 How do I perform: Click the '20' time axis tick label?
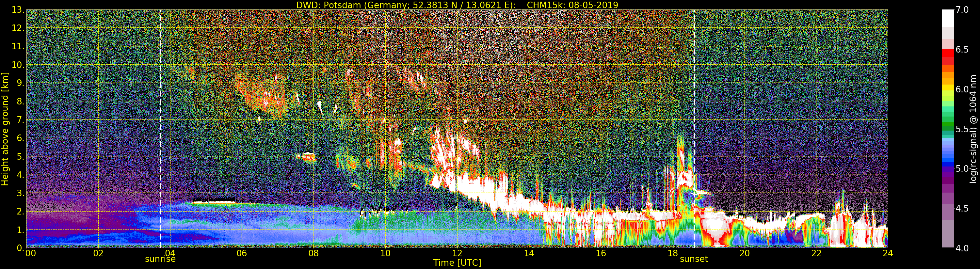click(x=745, y=253)
